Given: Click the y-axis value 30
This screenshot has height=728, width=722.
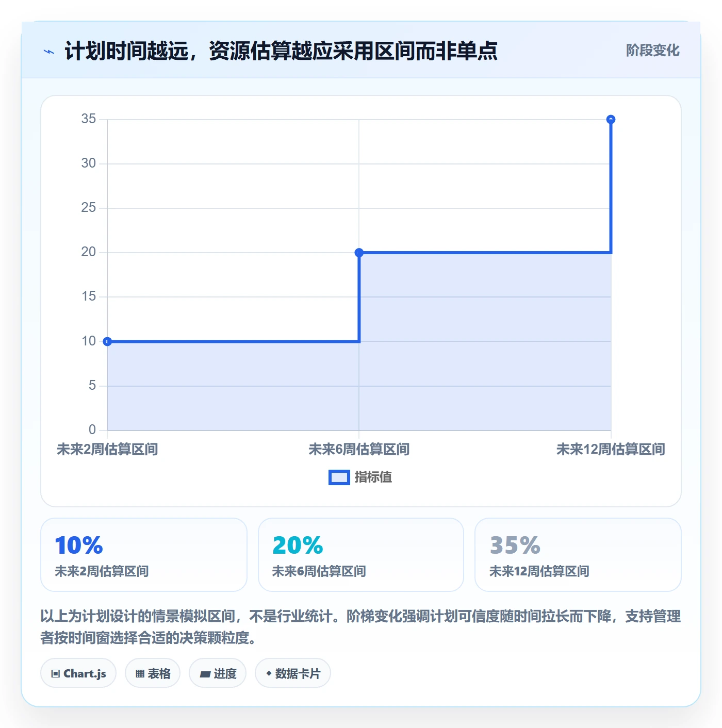Looking at the screenshot, I should tap(89, 163).
